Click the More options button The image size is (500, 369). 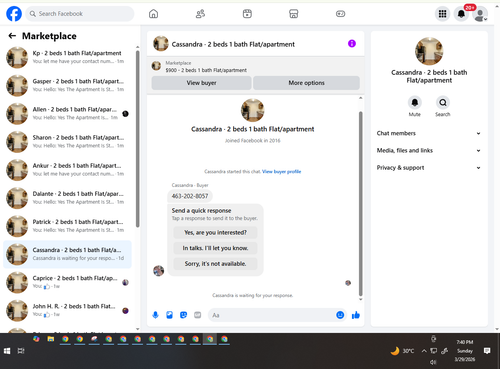(x=306, y=83)
